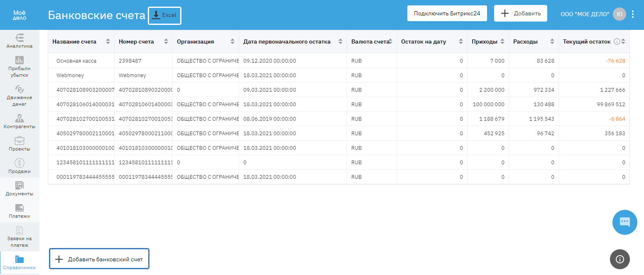
Task: Click Подключить Битрикс24 button
Action: click(447, 13)
